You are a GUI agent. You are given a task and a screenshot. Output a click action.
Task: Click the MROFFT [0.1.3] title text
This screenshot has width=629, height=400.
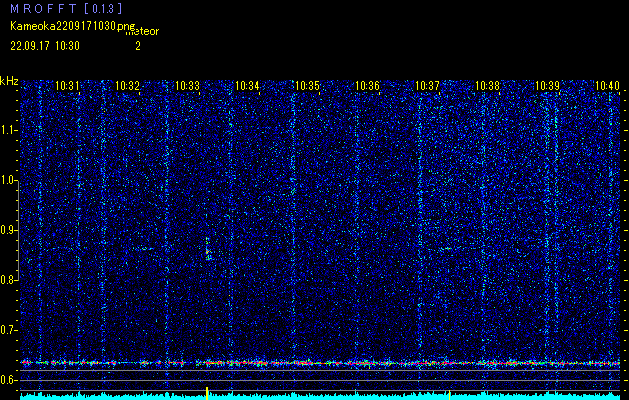point(66,8)
